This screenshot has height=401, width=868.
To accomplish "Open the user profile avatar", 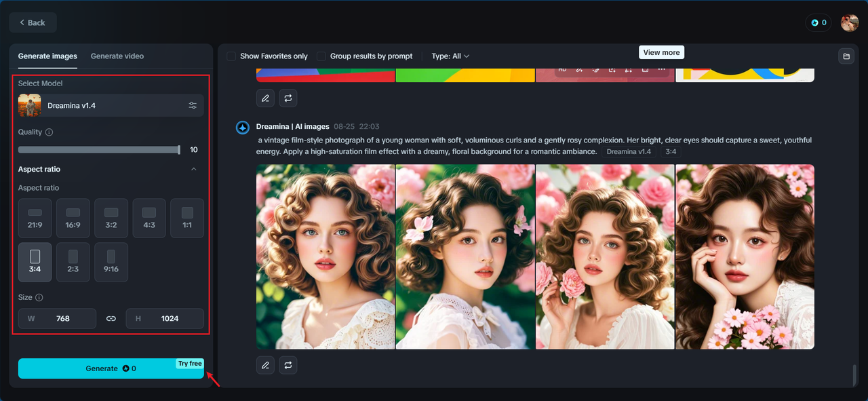I will [x=850, y=22].
